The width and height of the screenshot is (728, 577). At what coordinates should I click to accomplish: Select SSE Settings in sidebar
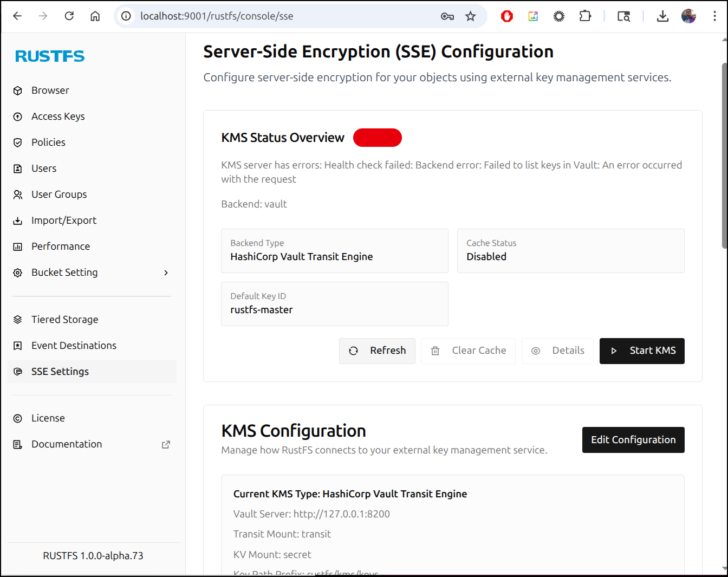coord(60,372)
